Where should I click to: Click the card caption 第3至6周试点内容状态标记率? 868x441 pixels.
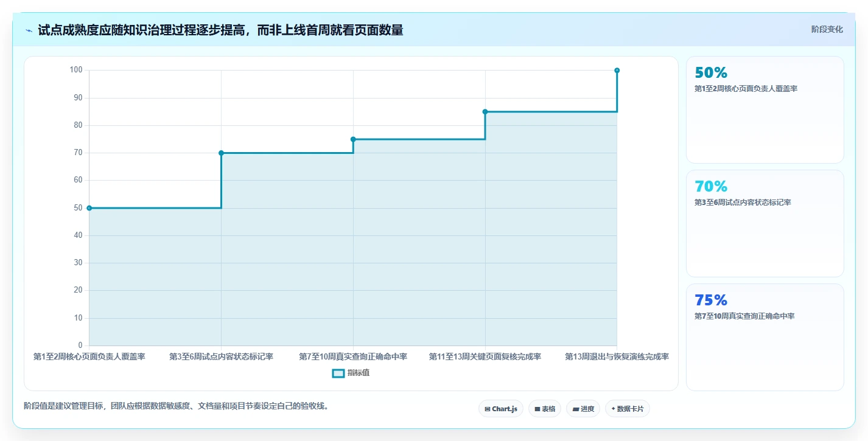(x=743, y=203)
